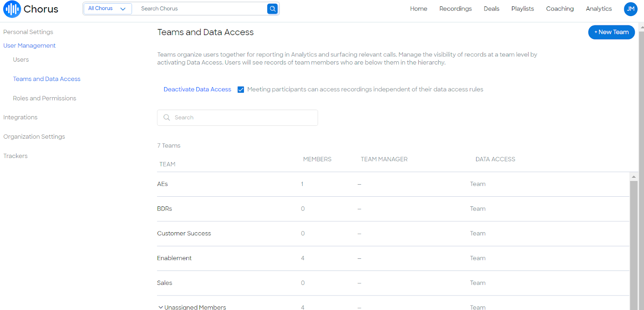The width and height of the screenshot is (644, 310).
Task: Open the Recordings tab
Action: click(x=455, y=8)
